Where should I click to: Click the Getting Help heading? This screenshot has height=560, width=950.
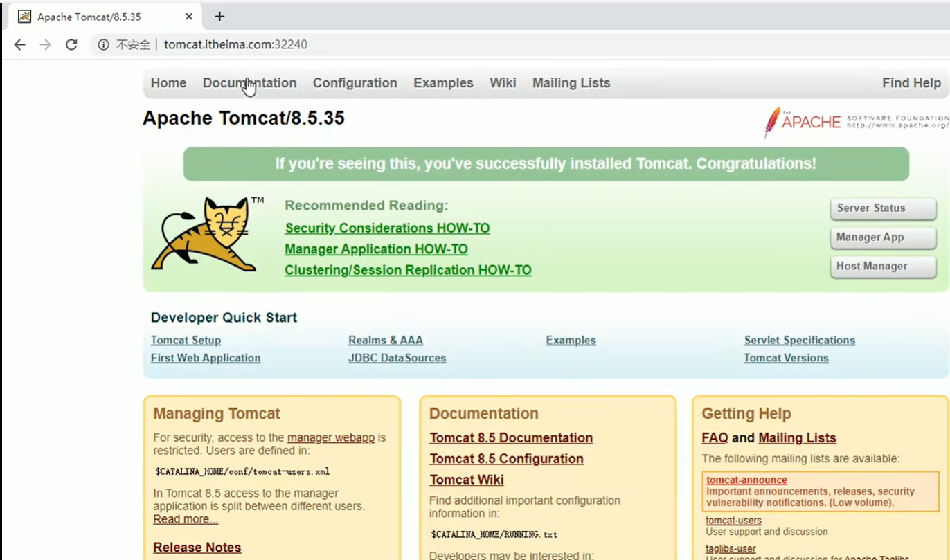click(x=746, y=414)
